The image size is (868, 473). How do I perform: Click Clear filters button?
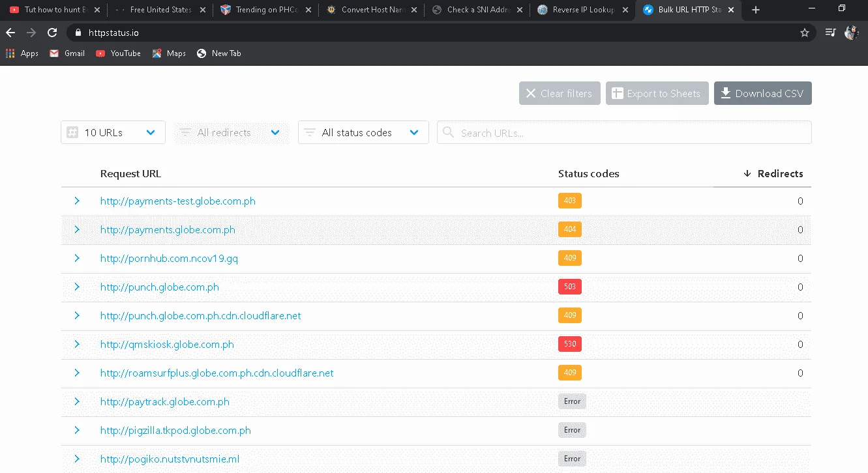pyautogui.click(x=560, y=93)
